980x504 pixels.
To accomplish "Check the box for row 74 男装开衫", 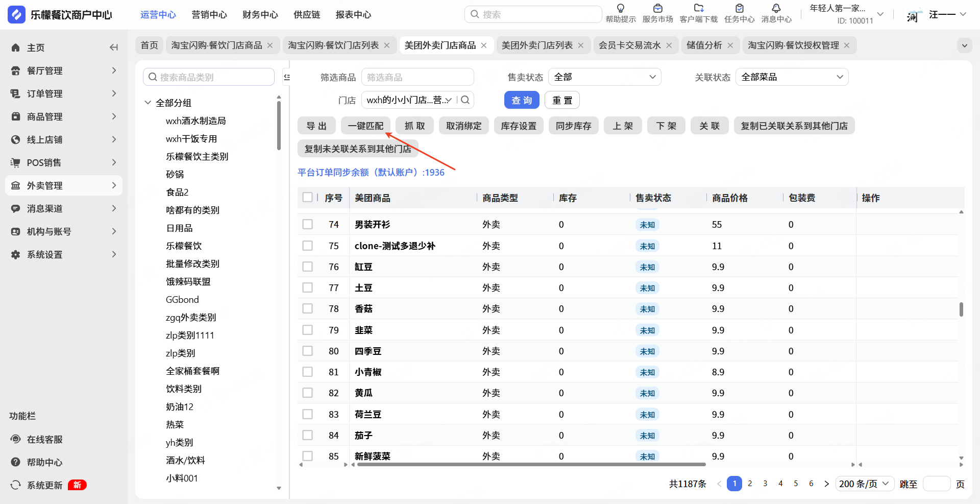I will pos(307,225).
